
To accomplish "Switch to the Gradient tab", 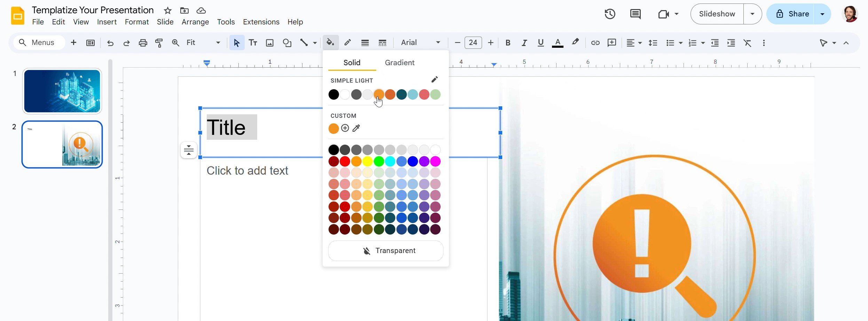I will [400, 62].
